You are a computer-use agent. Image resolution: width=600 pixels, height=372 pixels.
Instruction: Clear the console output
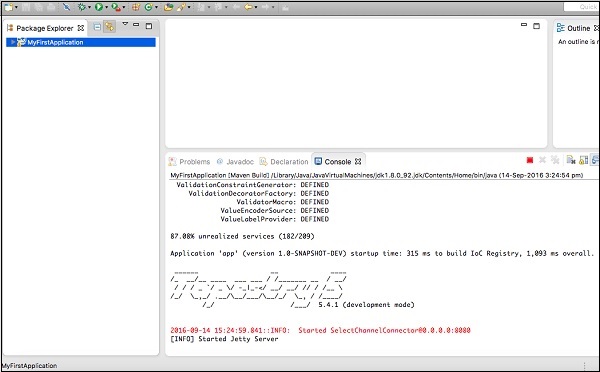pyautogui.click(x=571, y=160)
